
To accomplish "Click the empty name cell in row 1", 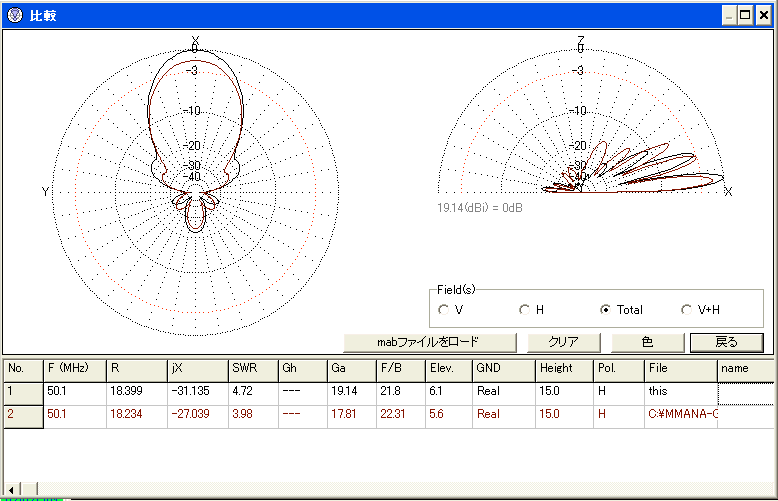I will click(x=746, y=393).
